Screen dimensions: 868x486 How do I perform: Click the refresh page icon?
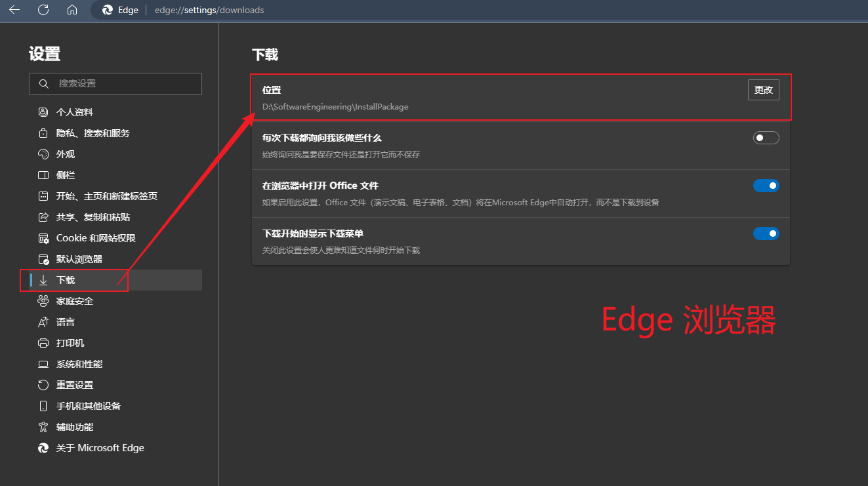click(x=43, y=10)
